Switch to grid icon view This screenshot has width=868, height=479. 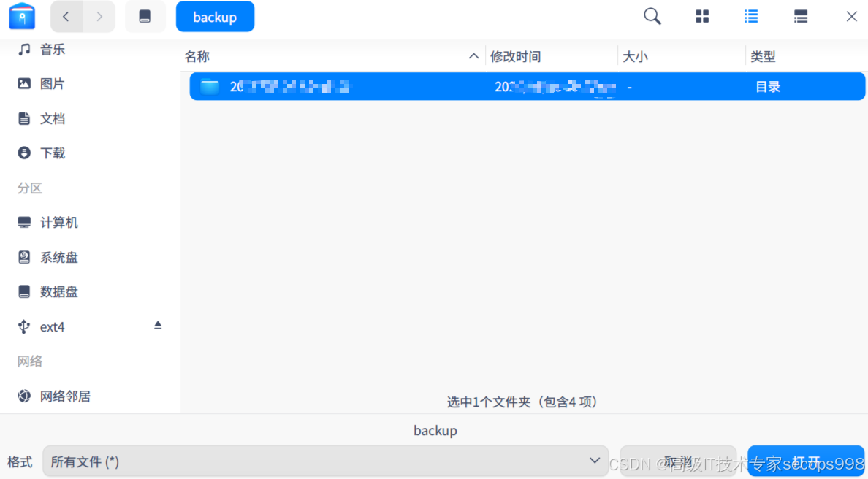pos(701,15)
